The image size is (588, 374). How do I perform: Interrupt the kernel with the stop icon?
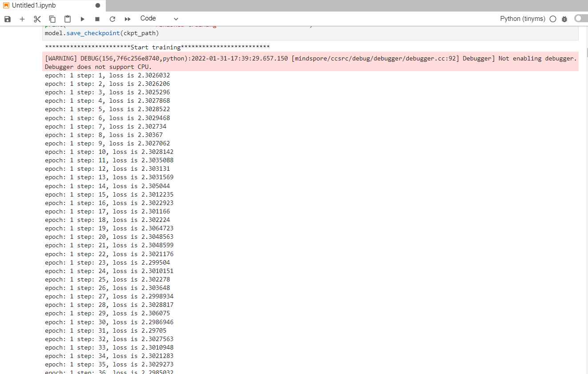pyautogui.click(x=97, y=19)
